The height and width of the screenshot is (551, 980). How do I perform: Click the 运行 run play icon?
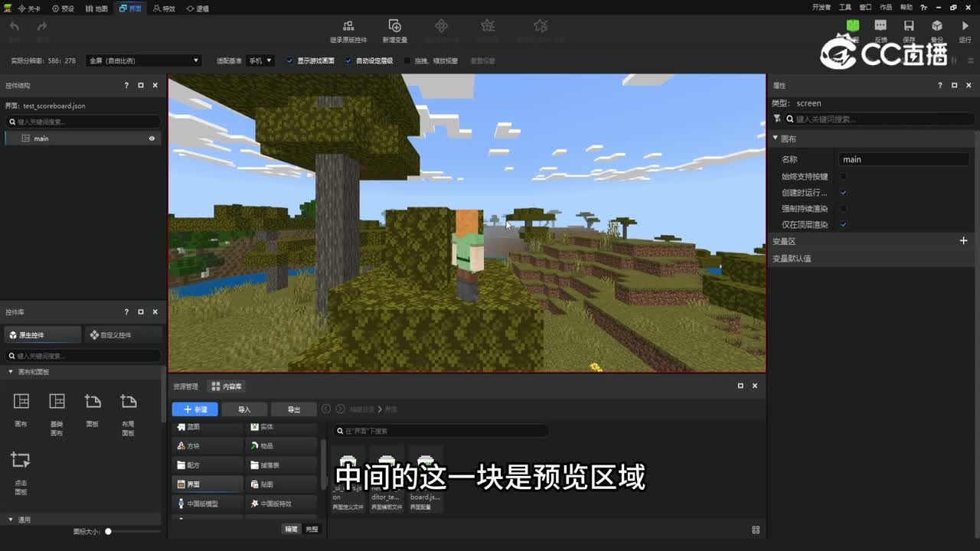click(x=965, y=26)
